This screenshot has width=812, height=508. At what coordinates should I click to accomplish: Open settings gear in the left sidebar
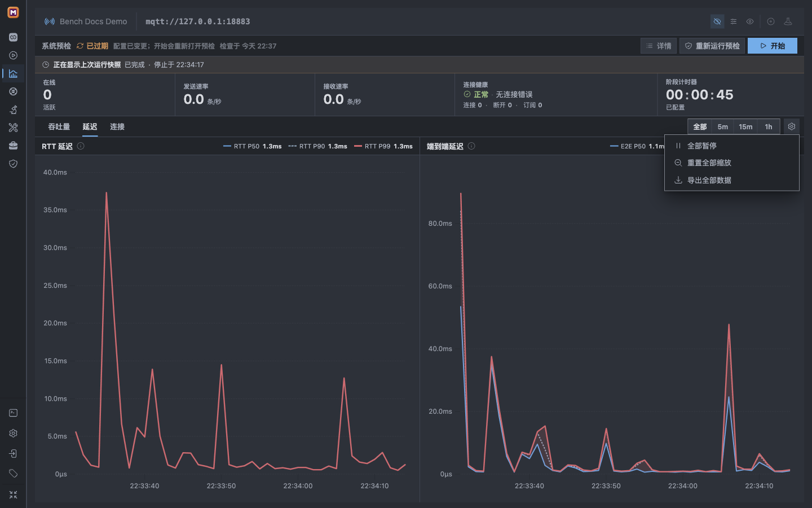13,433
